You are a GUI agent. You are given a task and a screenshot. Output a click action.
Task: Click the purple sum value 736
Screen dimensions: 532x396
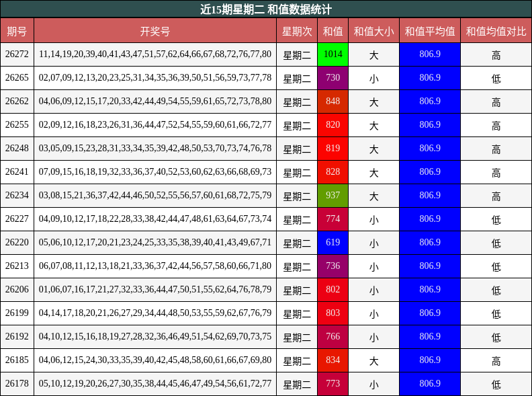pyautogui.click(x=333, y=266)
